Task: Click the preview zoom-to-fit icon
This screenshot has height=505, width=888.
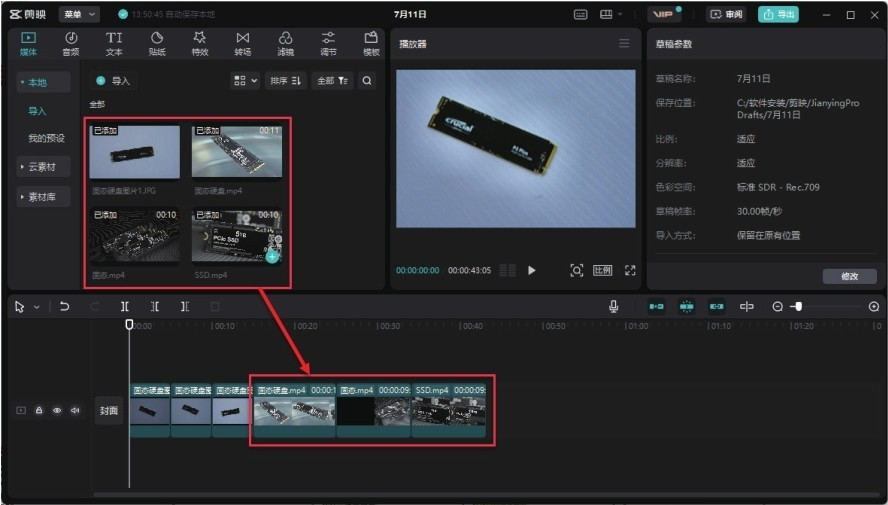Action: click(577, 271)
